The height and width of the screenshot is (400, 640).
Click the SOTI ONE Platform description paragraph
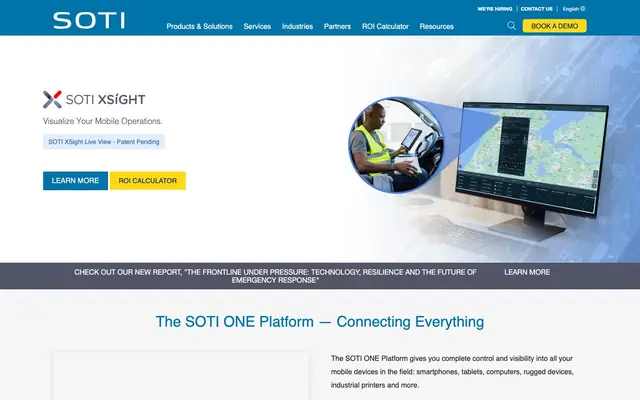pyautogui.click(x=452, y=372)
